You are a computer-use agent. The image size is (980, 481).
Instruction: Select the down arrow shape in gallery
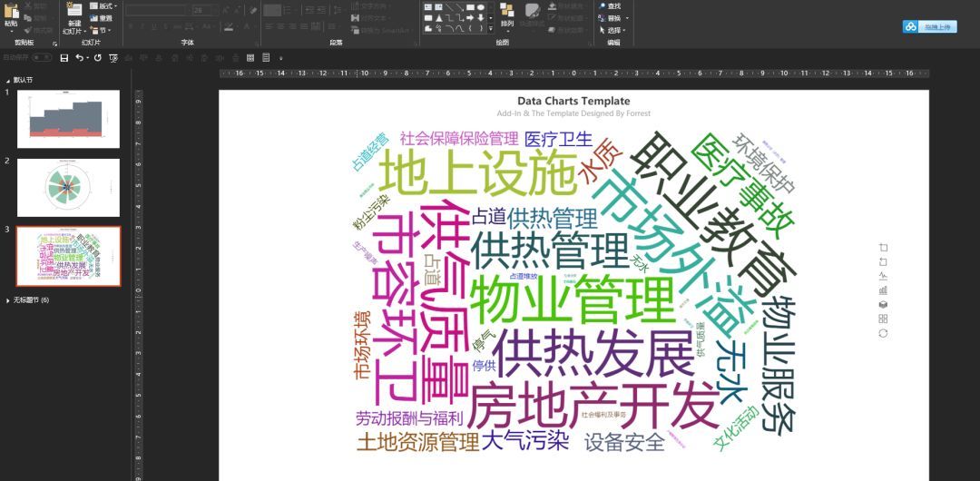click(x=481, y=17)
